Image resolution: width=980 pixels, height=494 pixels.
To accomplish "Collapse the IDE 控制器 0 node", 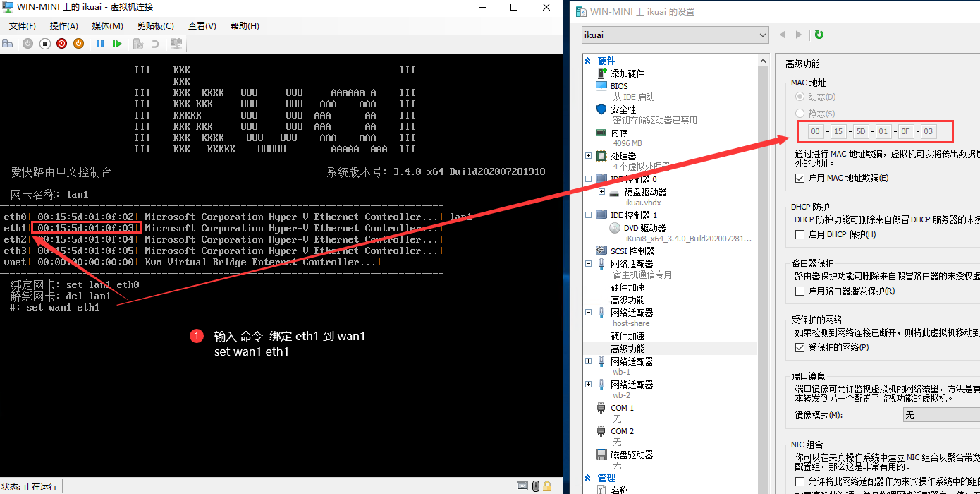I will pos(588,179).
